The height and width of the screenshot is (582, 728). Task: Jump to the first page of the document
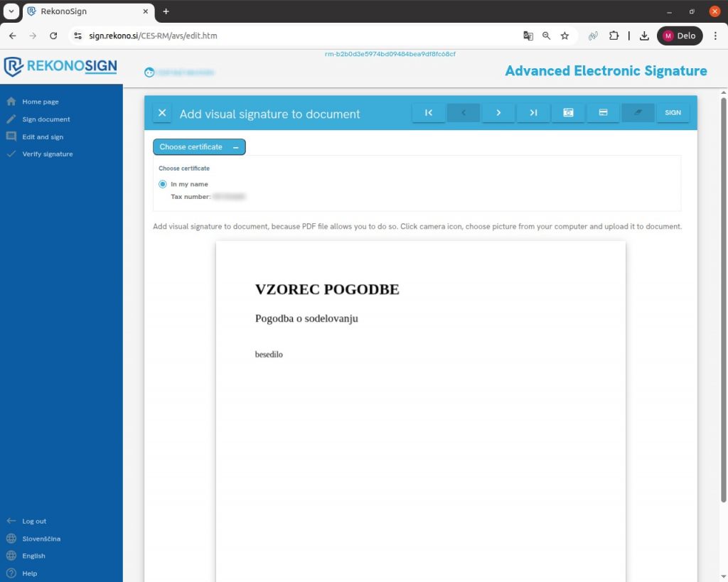point(429,113)
